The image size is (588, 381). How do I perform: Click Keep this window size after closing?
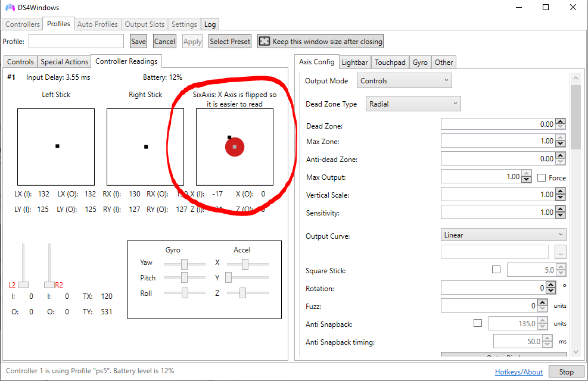click(x=321, y=41)
